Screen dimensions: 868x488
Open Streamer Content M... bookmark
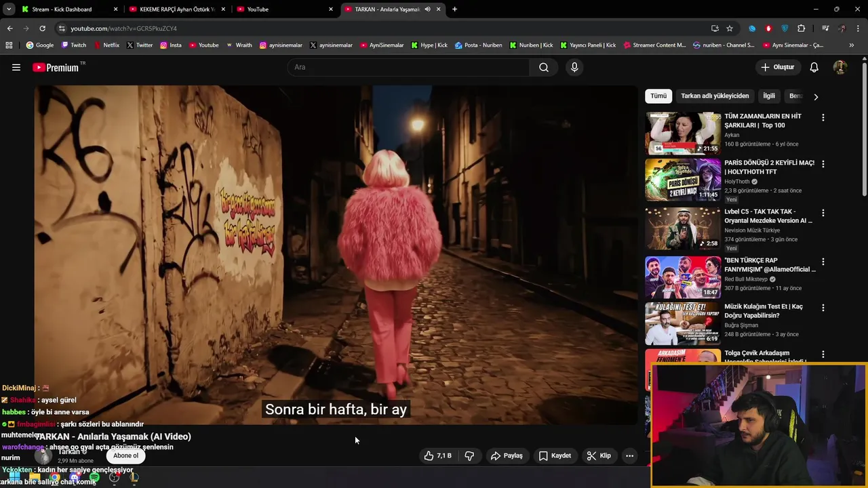pos(653,45)
